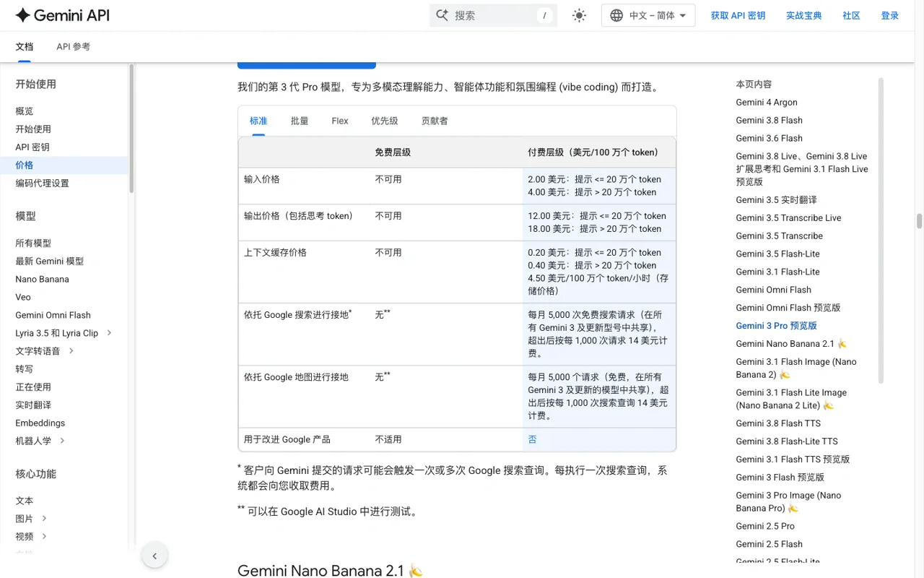Select the 标准 pricing tab
This screenshot has height=578, width=924.
258,121
